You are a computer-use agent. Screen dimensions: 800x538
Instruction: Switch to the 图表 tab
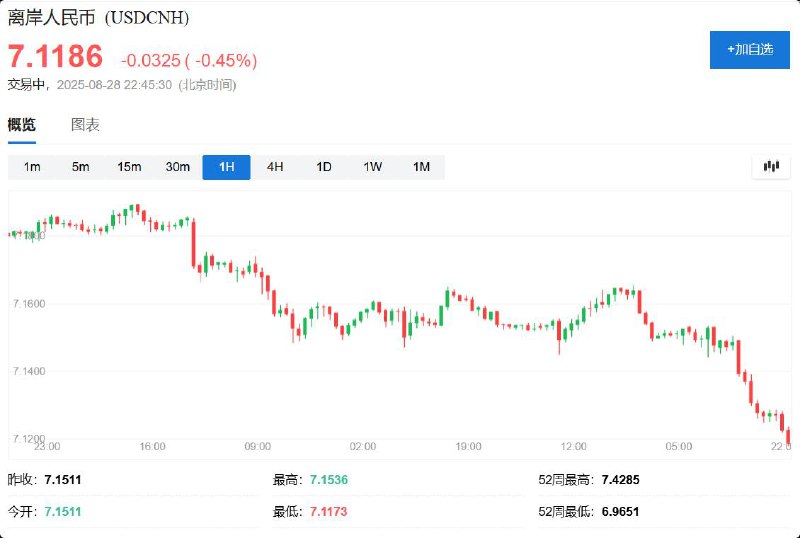click(x=85, y=125)
